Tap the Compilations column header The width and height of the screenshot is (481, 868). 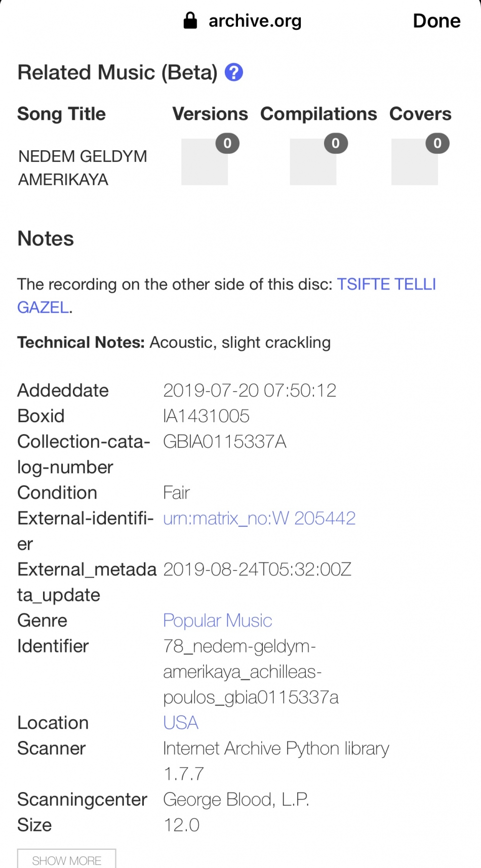pos(318,114)
